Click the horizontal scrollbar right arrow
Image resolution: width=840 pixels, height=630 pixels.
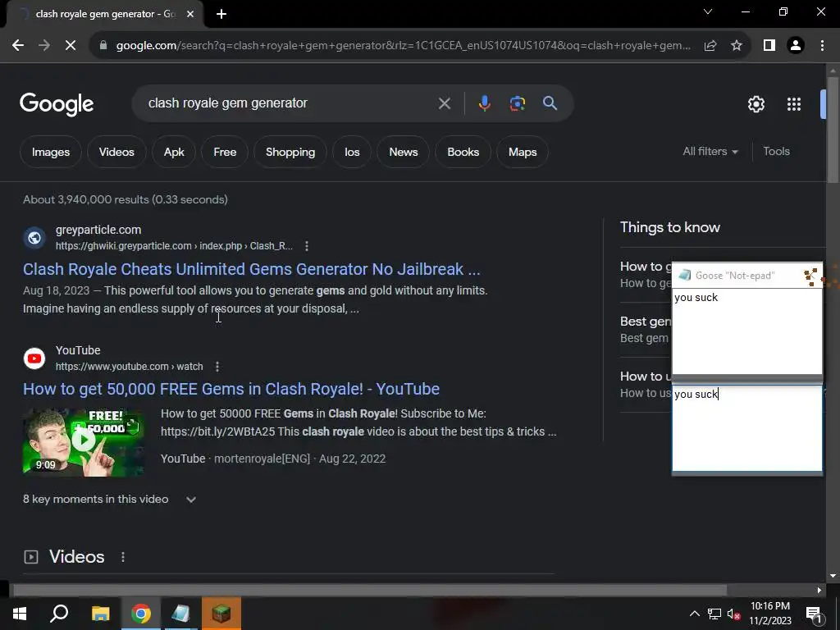[819, 591]
